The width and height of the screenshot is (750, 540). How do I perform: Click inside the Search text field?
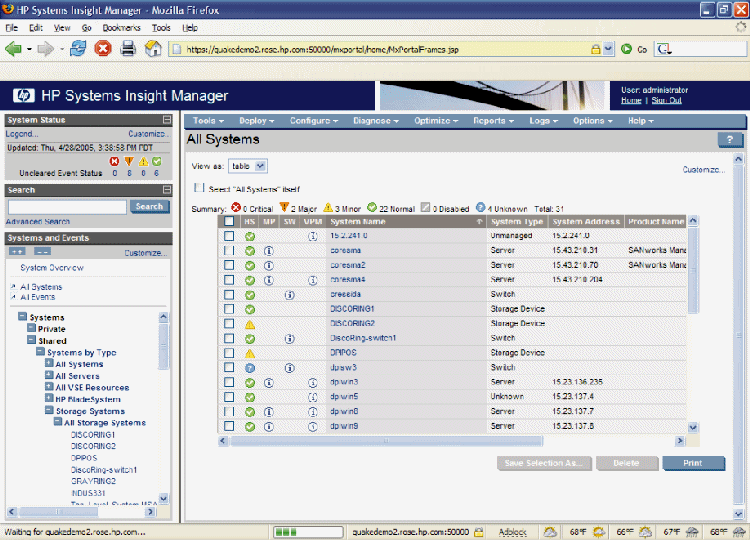[67, 207]
